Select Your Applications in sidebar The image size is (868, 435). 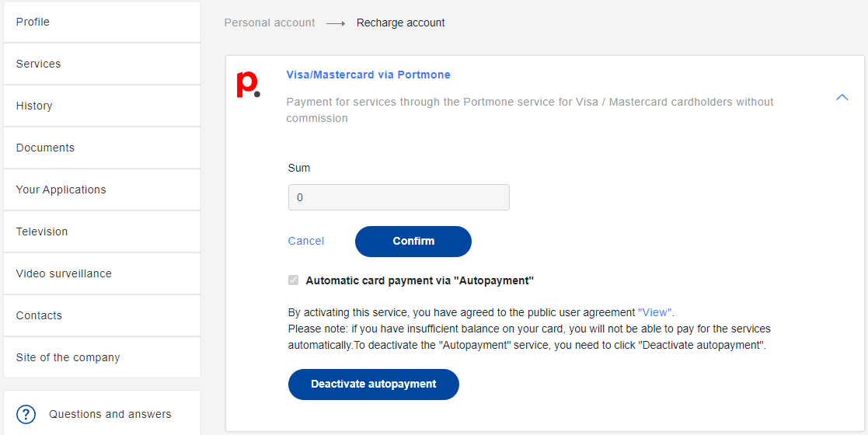[102, 190]
